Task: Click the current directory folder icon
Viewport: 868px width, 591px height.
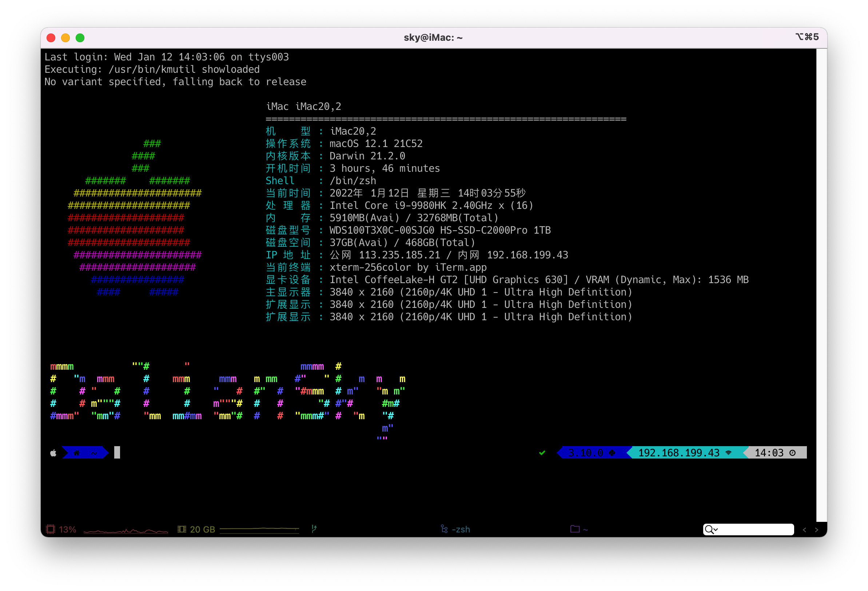Action: click(x=575, y=529)
